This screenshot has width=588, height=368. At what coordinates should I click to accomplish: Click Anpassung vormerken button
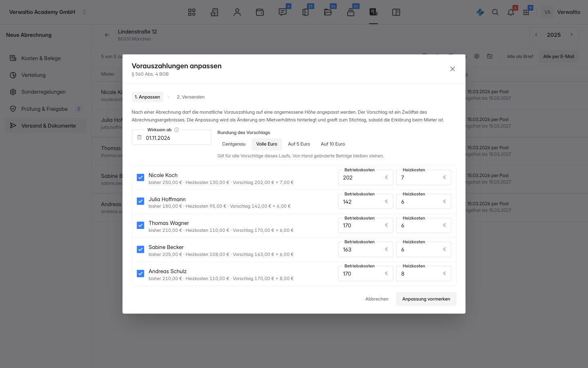(x=426, y=299)
